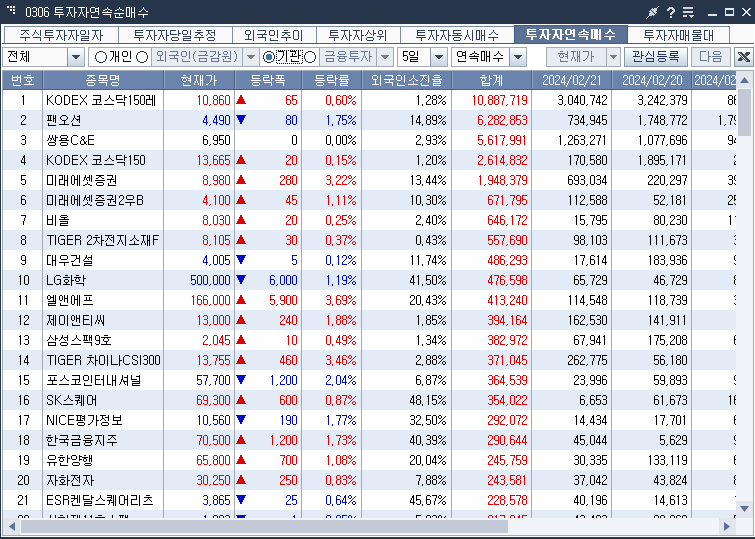The width and height of the screenshot is (755, 539).
Task: Open help question mark icon
Action: 671,12
